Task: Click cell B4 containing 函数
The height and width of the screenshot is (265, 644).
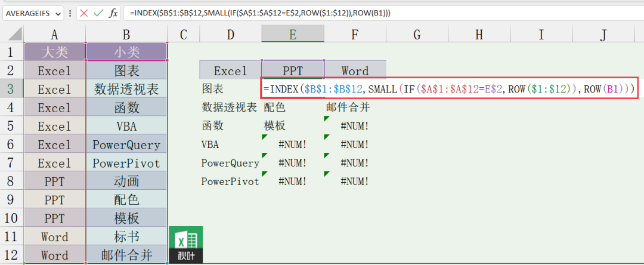Action: [126, 107]
